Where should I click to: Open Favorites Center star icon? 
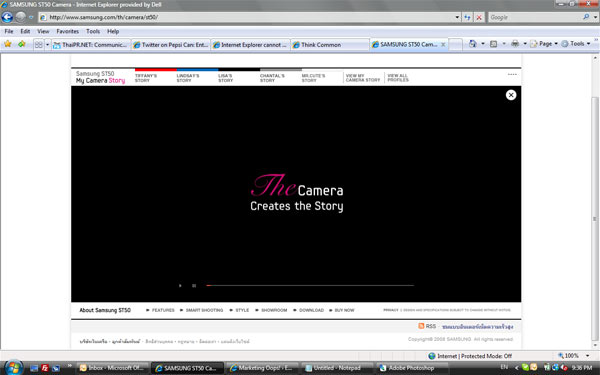click(x=8, y=44)
